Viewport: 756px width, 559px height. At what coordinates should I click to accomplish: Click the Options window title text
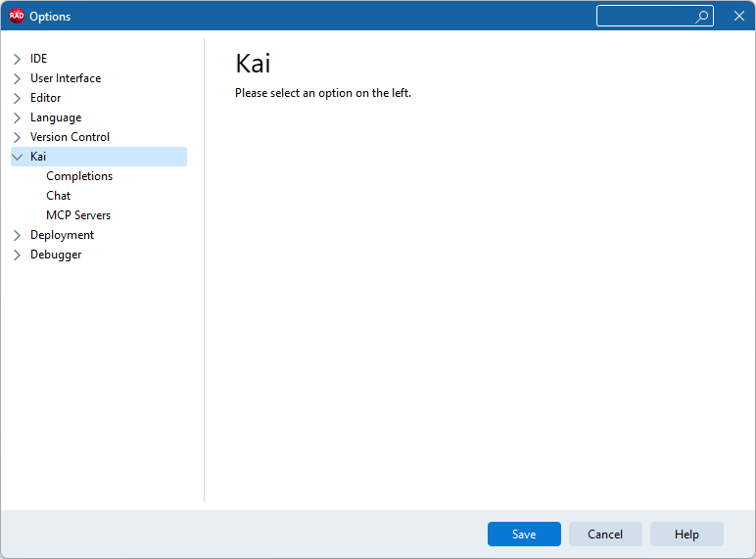click(x=50, y=17)
